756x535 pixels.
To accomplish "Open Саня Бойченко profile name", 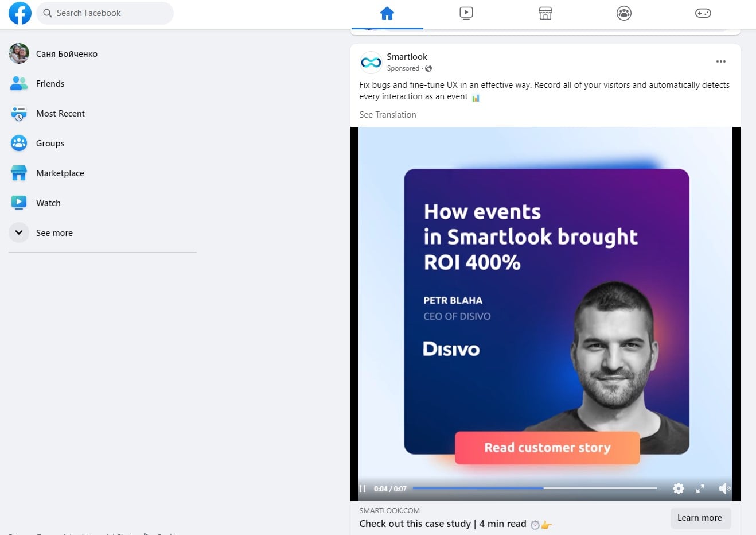I will point(67,54).
